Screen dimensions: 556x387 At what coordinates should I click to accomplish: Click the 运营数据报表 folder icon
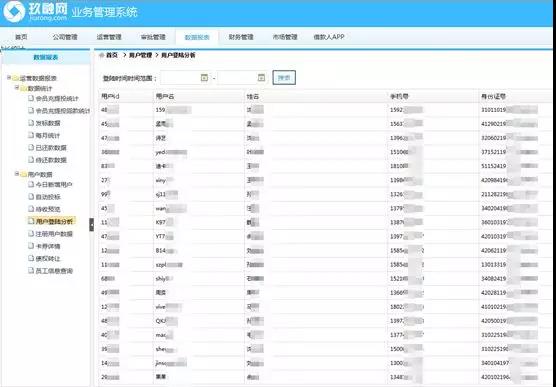click(16, 78)
